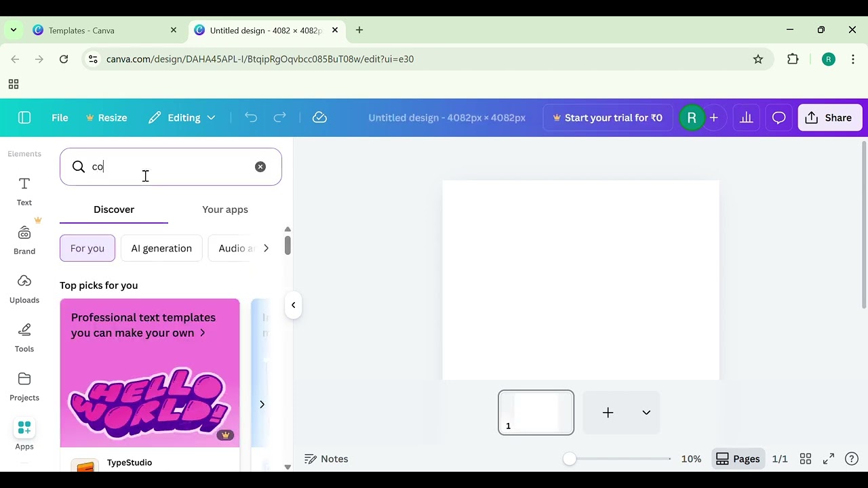The image size is (868, 488).
Task: Close the Templates - Canva tab
Action: (174, 30)
